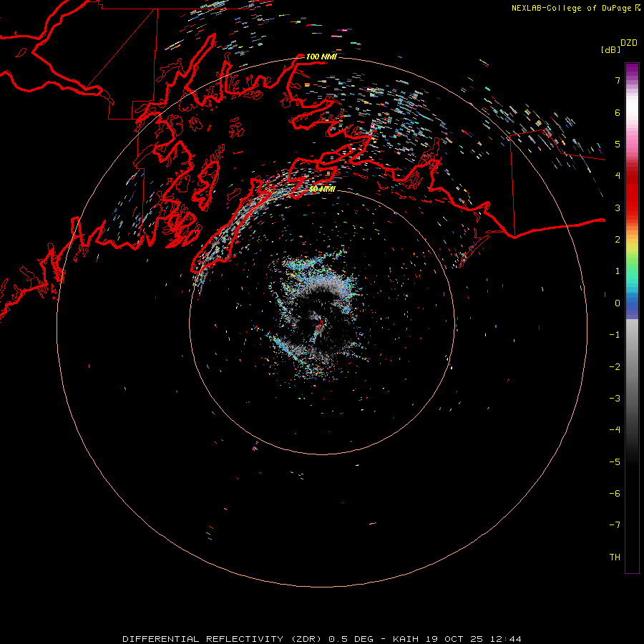Click the colorbar value -2 label

click(x=615, y=367)
